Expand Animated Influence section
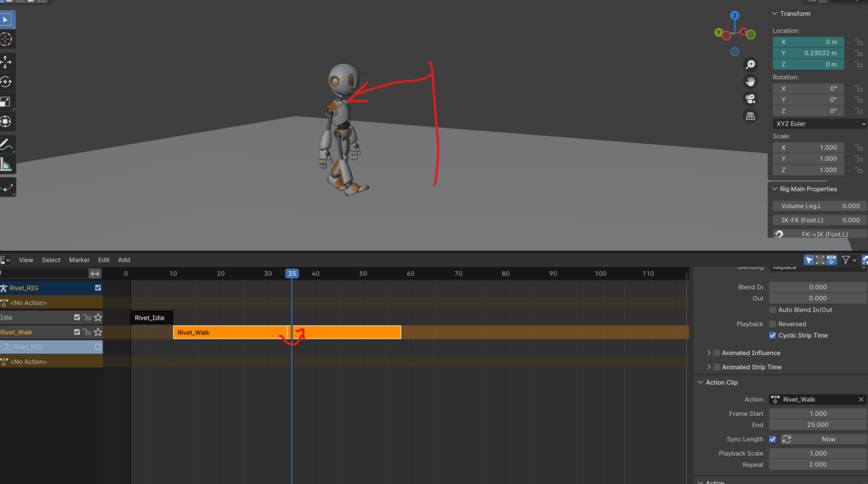Image resolution: width=868 pixels, height=484 pixels. click(709, 353)
